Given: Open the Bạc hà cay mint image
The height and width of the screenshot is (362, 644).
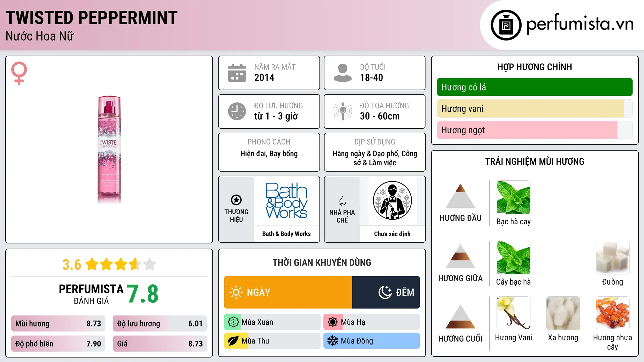Looking at the screenshot, I should (514, 197).
